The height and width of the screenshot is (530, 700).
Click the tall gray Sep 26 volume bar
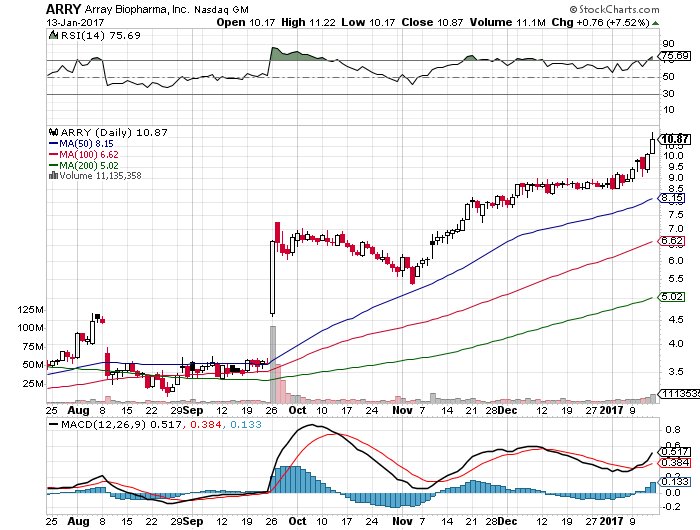[273, 364]
